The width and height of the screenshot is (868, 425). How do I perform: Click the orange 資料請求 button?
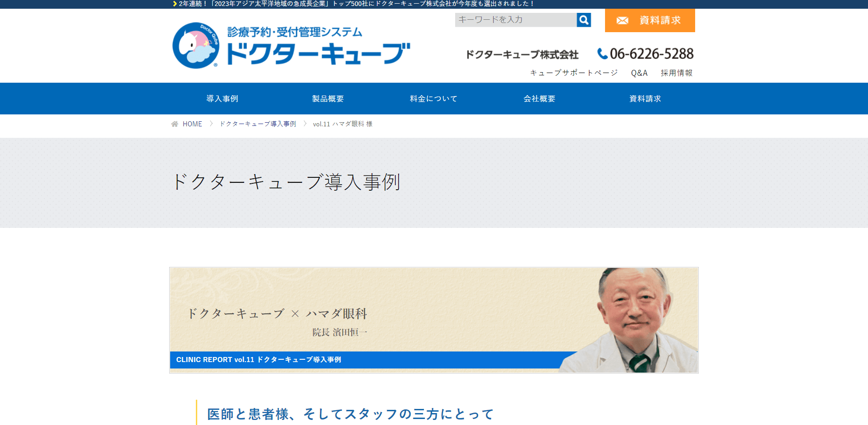click(x=650, y=21)
